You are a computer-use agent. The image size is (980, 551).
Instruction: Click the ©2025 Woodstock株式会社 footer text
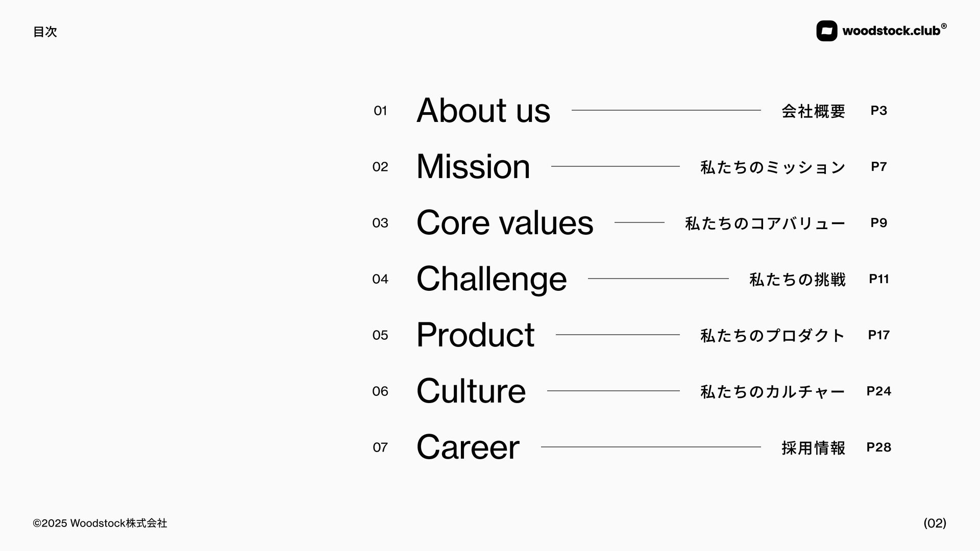[x=100, y=523]
